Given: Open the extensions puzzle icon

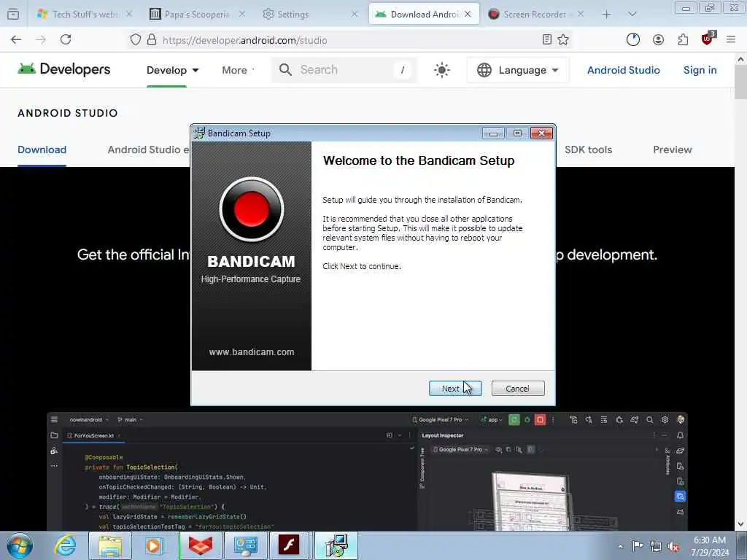Looking at the screenshot, I should (683, 40).
